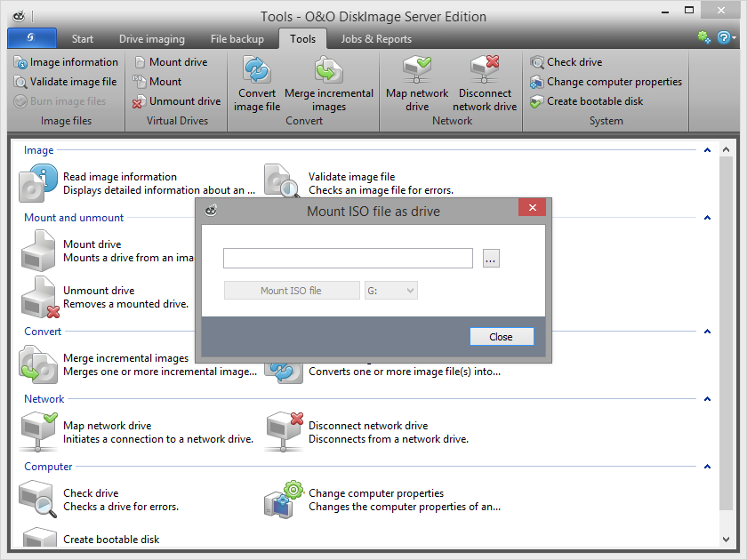Select Mount drive under Mount and unmount
747x560 pixels.
tap(108, 251)
